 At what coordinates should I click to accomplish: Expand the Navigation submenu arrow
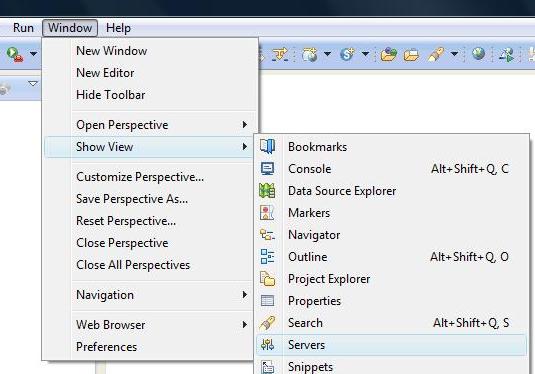(x=244, y=294)
